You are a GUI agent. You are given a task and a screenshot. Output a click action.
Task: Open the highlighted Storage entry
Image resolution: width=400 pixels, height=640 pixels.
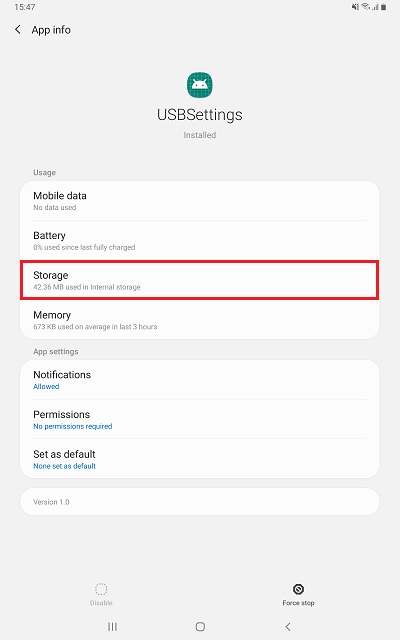point(200,280)
